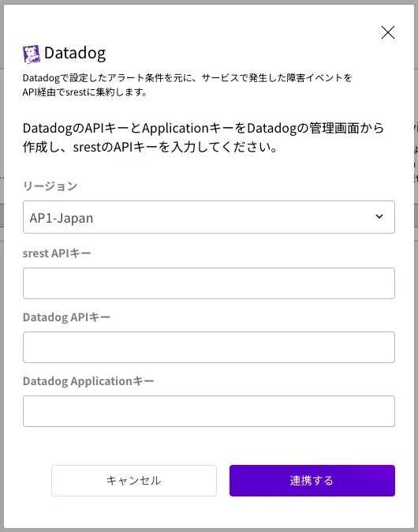Click the リージョン label
Viewport: 418px width, 532px height.
(x=50, y=186)
